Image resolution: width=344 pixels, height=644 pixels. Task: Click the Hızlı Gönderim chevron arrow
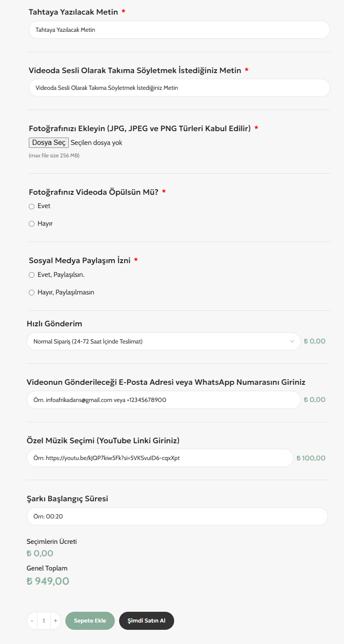pyautogui.click(x=292, y=341)
